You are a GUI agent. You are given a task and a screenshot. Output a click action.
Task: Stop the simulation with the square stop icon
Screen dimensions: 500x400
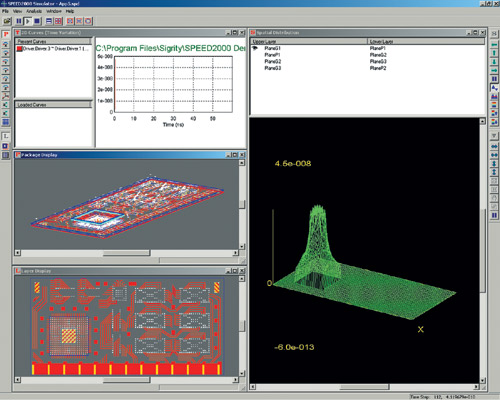(37, 21)
